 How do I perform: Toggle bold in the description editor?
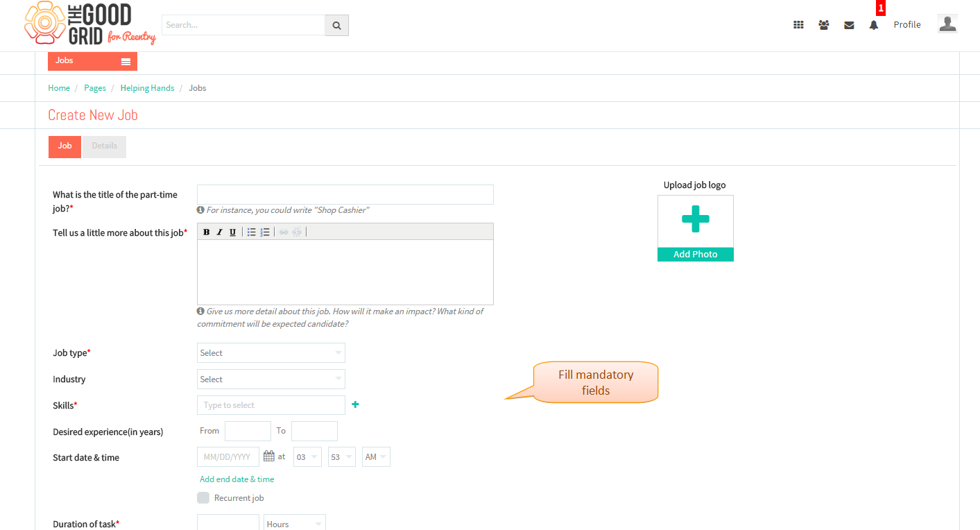[x=207, y=232]
